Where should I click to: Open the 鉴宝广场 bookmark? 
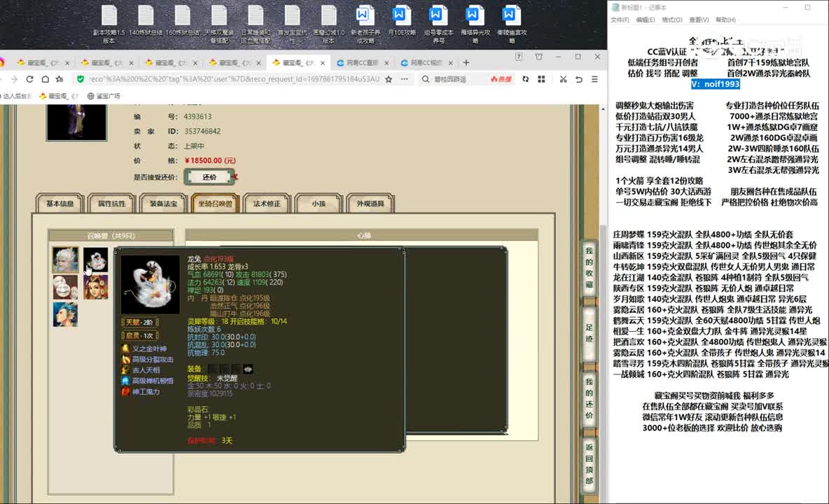pos(104,96)
